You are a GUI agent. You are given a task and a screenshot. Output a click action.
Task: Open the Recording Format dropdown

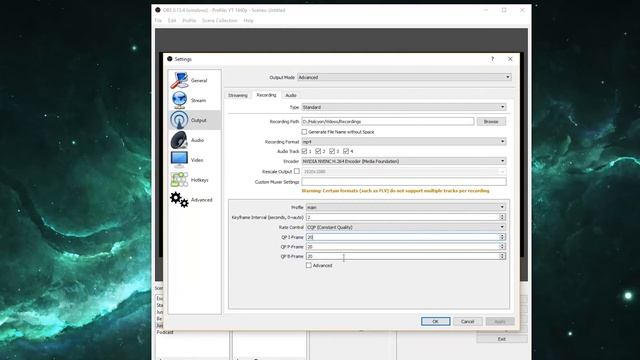pyautogui.click(x=404, y=142)
